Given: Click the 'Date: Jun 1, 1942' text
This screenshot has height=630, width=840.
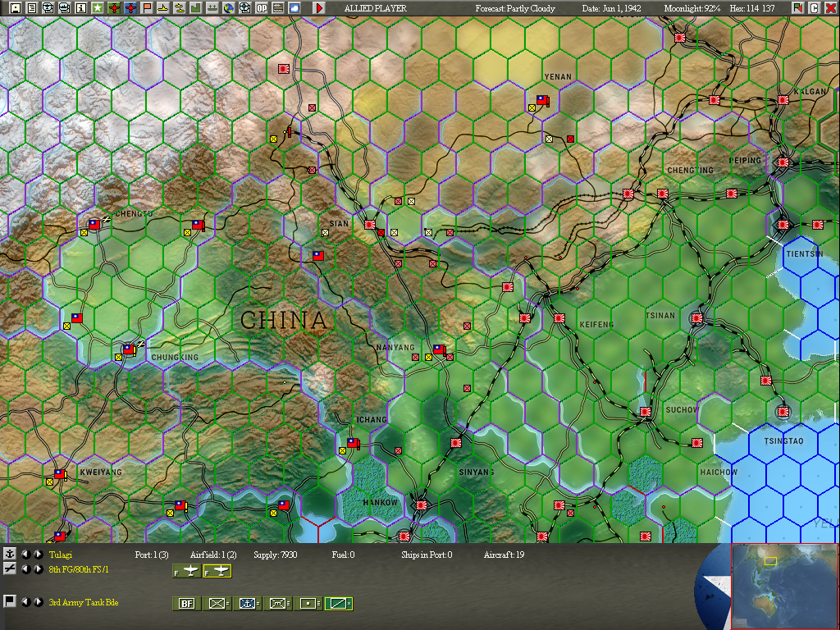Looking at the screenshot, I should 611,8.
